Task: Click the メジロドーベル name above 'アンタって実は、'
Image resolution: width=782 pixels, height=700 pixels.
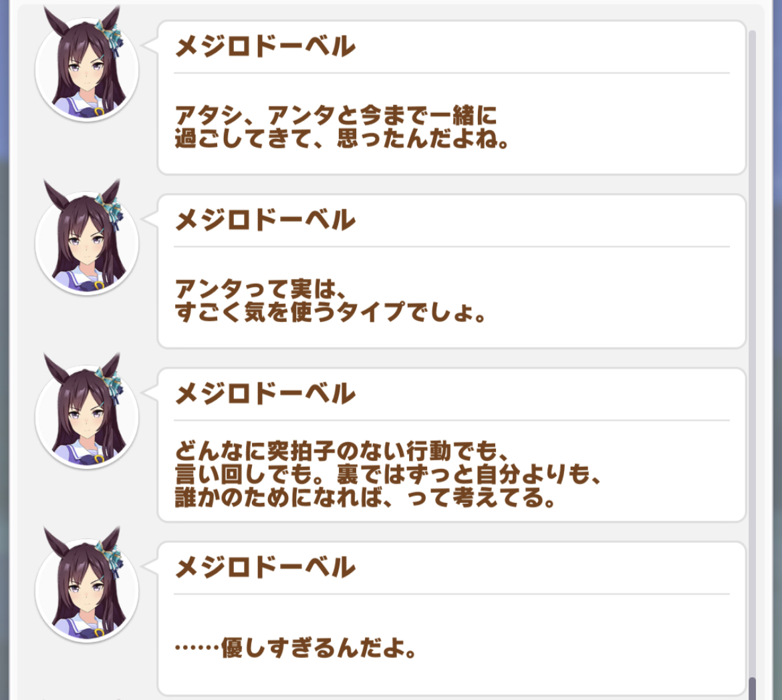Action: coord(265,220)
